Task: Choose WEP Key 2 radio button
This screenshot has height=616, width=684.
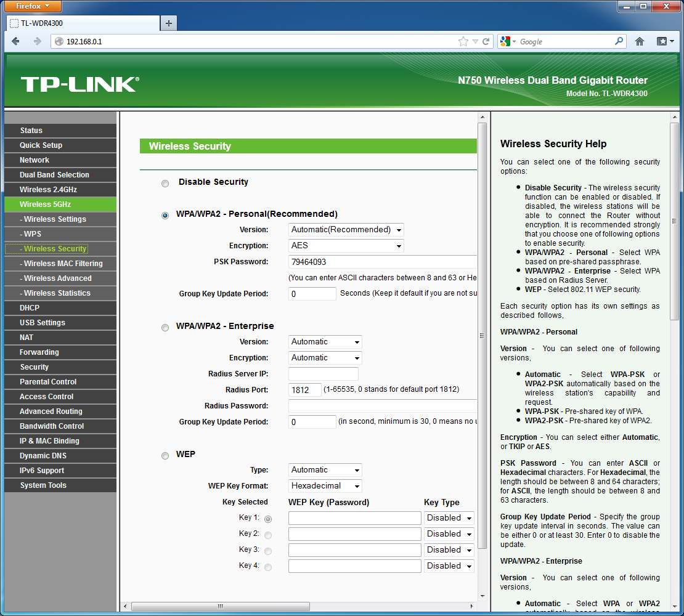Action: 268,535
